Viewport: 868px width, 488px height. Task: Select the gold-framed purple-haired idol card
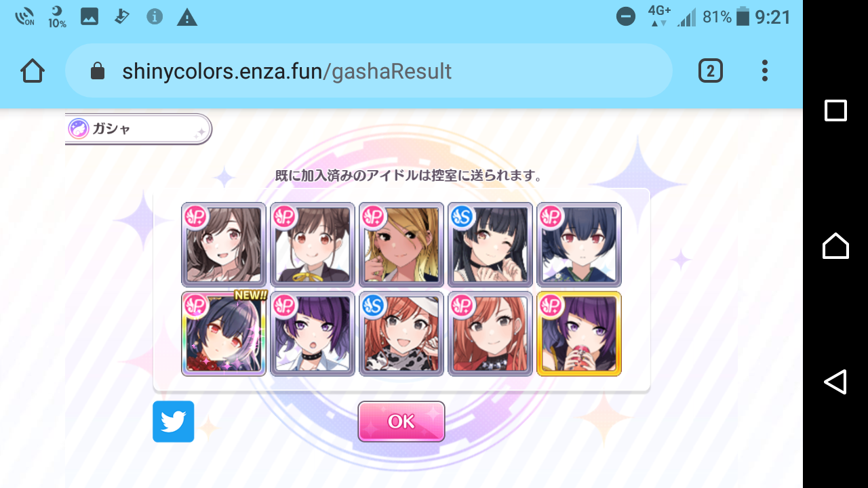pyautogui.click(x=579, y=333)
